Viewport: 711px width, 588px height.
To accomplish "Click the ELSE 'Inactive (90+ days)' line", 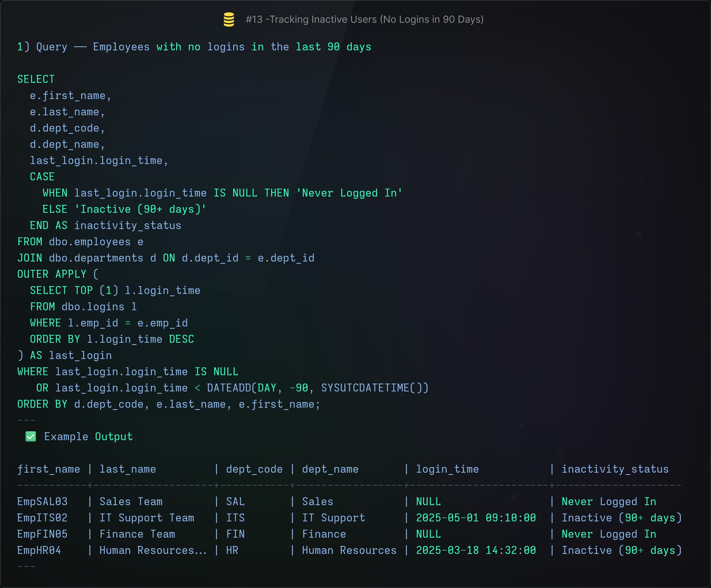I will point(124,209).
